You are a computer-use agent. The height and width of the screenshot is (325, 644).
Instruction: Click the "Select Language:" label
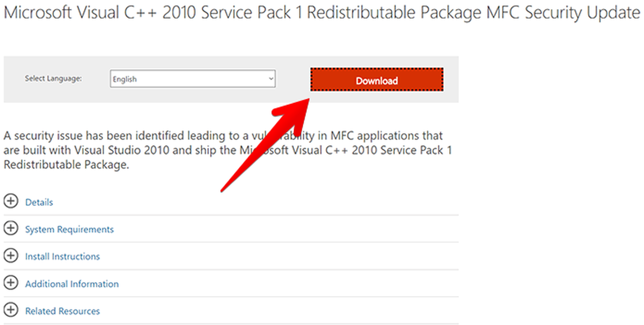click(x=53, y=78)
